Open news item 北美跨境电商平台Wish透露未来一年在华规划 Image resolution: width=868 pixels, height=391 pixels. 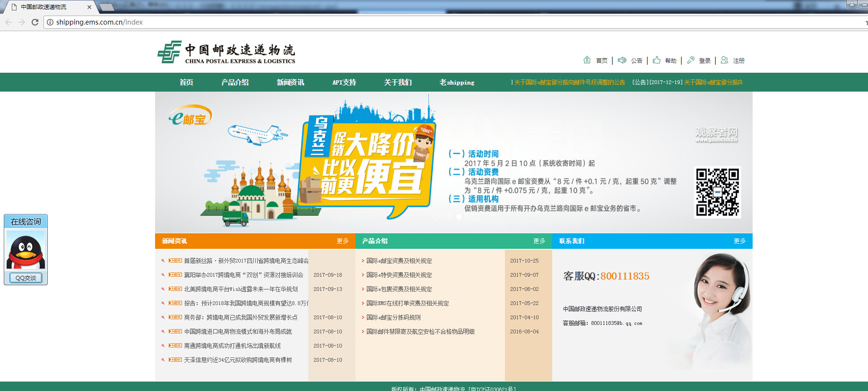point(241,289)
